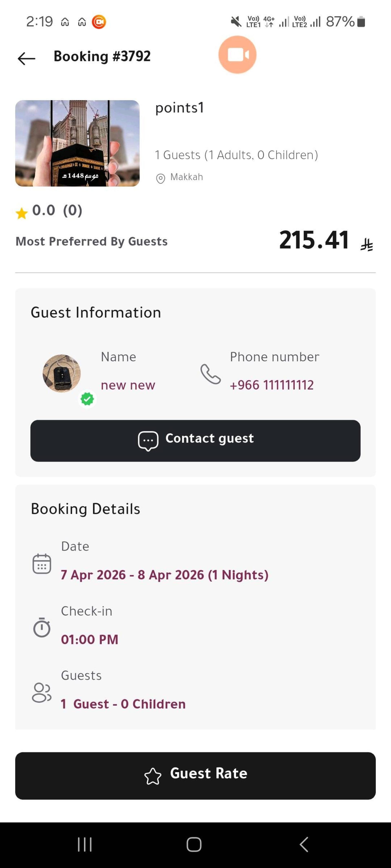The height and width of the screenshot is (868, 391).
Task: Tap the green verified badge on avatar
Action: tap(87, 399)
